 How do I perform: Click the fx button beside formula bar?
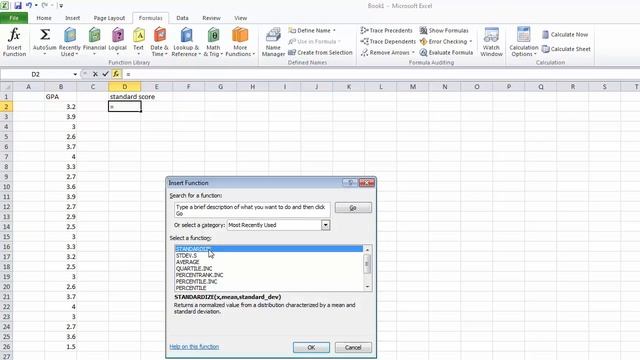116,74
